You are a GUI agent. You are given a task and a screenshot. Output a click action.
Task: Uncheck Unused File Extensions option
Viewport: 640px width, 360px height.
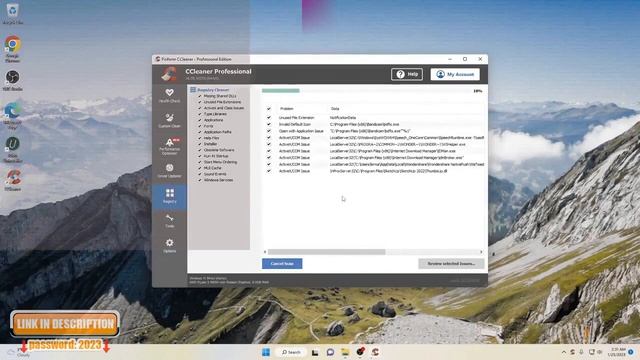pyautogui.click(x=200, y=102)
